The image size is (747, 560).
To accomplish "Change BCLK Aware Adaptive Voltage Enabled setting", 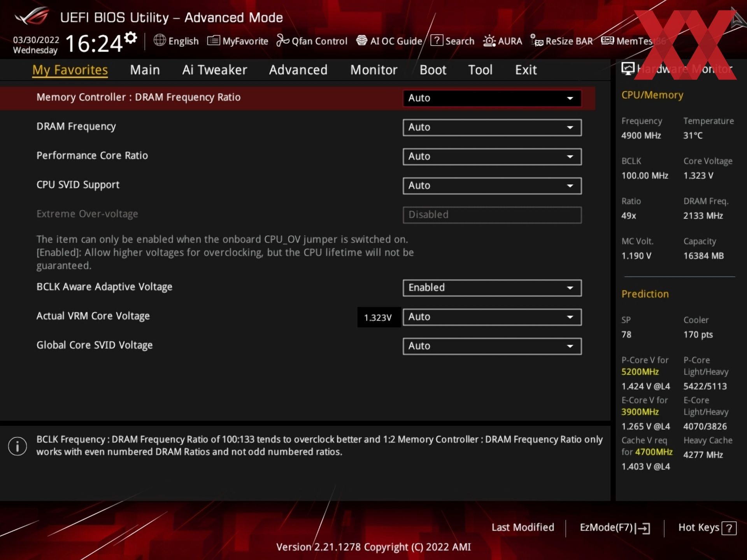I will coord(492,288).
